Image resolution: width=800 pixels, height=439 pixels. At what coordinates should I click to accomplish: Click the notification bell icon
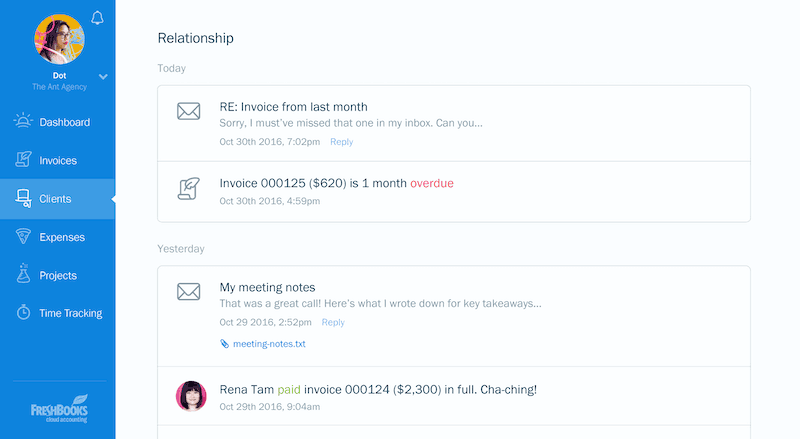(x=97, y=18)
